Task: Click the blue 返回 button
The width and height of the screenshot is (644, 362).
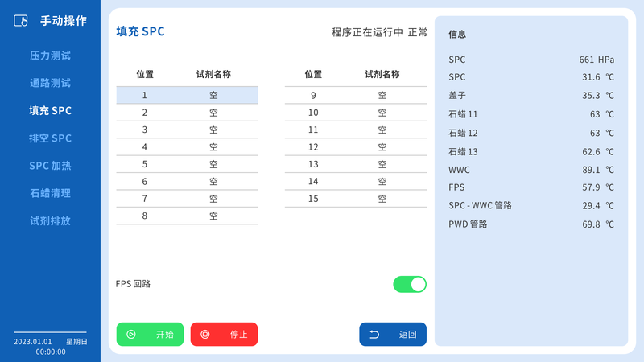Action: pos(393,334)
